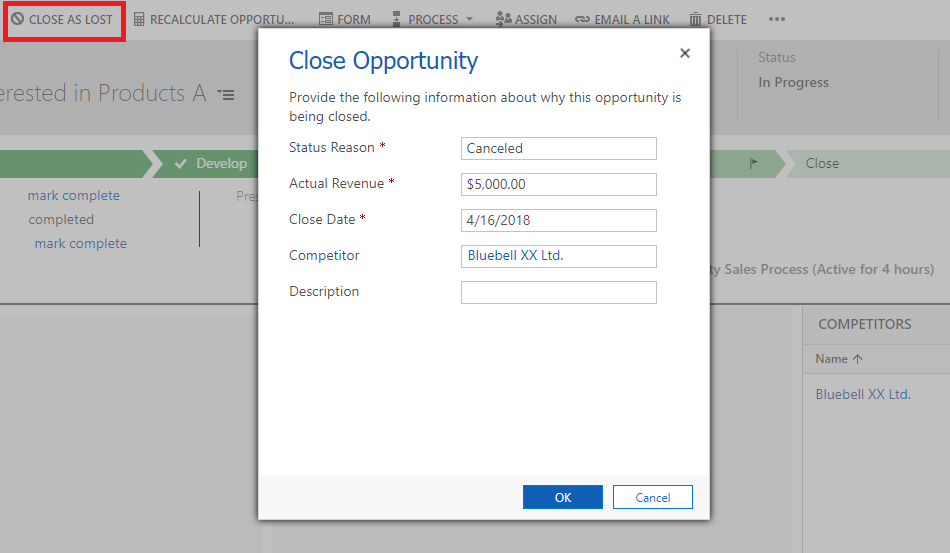Close the dialog with X icon
Screen dimensions: 950x553
tap(685, 54)
